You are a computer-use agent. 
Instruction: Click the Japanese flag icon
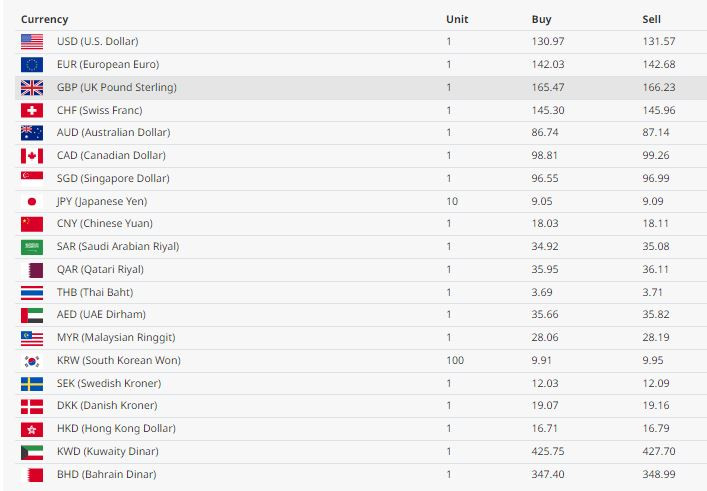[32, 202]
